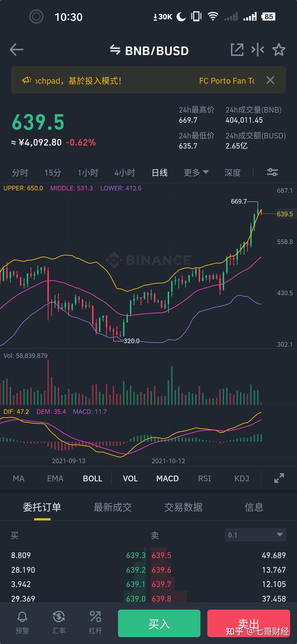
Task: Tap the back arrow icon
Action: tap(16, 50)
